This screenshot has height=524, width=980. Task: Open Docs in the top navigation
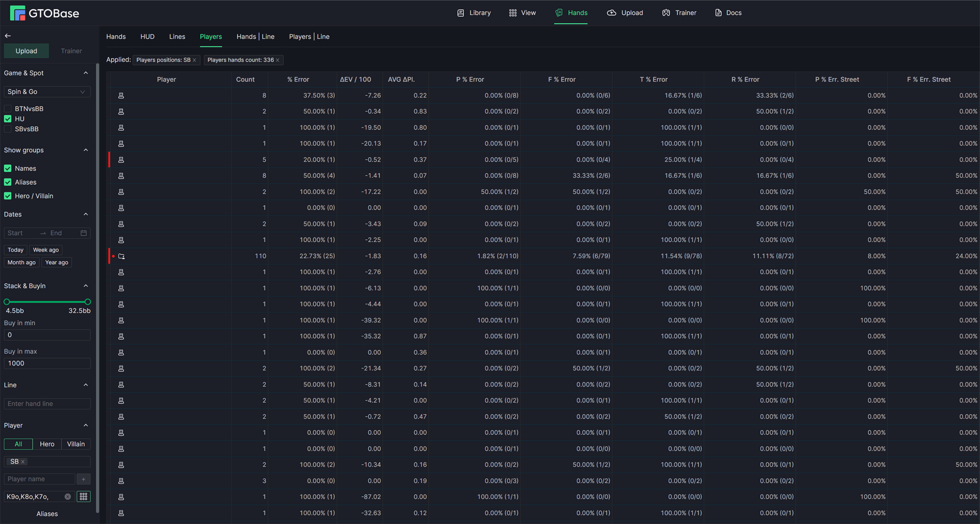728,13
